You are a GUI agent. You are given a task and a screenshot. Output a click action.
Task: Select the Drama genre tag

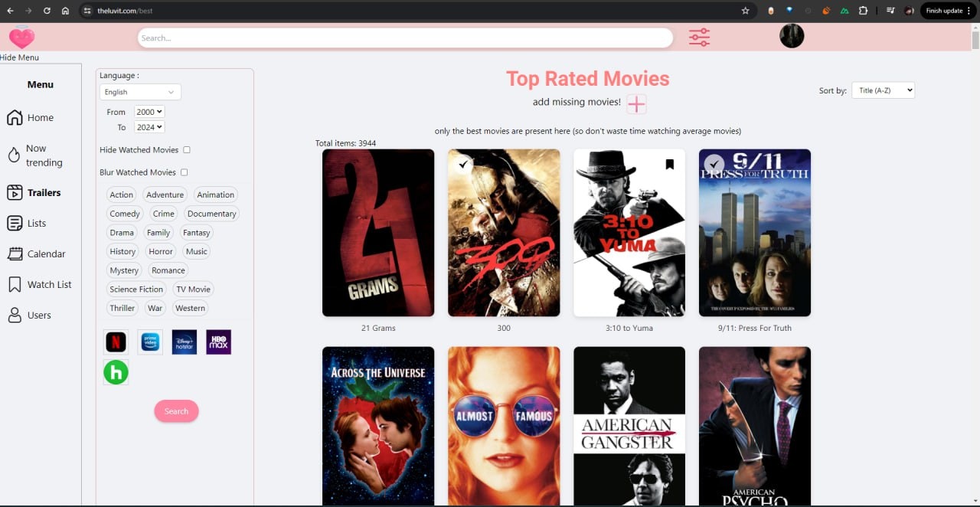pos(122,232)
